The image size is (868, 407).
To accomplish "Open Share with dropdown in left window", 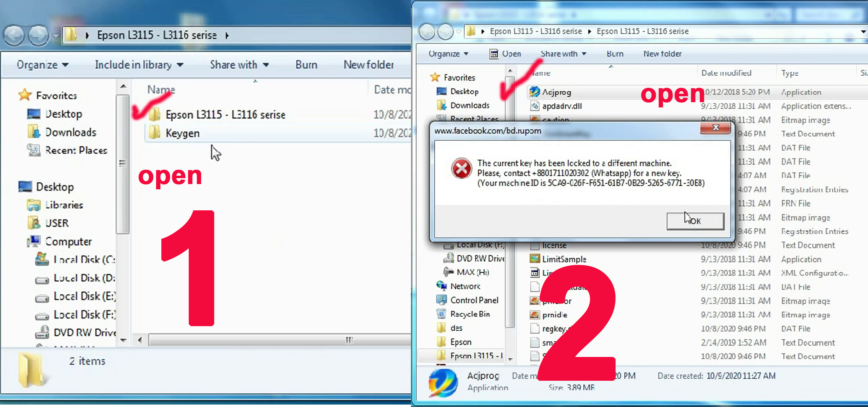I will click(239, 65).
